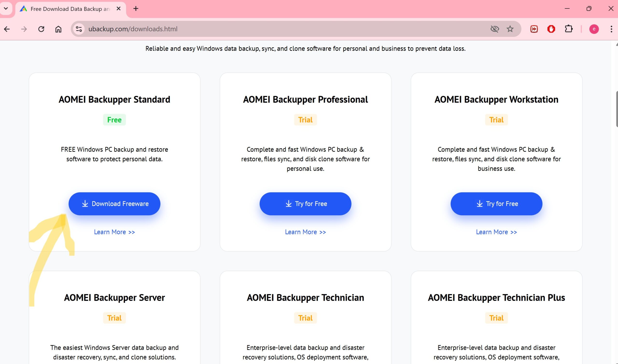Screen dimensions: 618x364
Task: Reload the current page
Action: (41, 29)
